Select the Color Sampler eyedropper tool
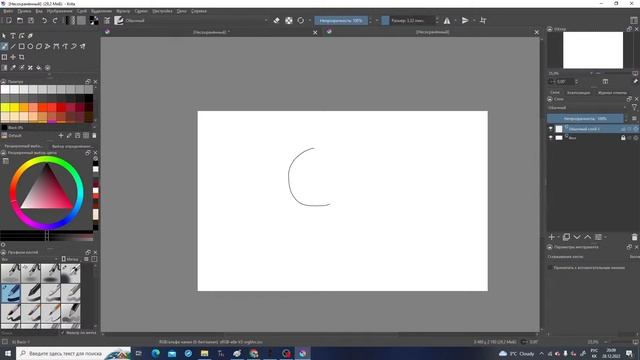The width and height of the screenshot is (640, 360). pyautogui.click(x=13, y=68)
